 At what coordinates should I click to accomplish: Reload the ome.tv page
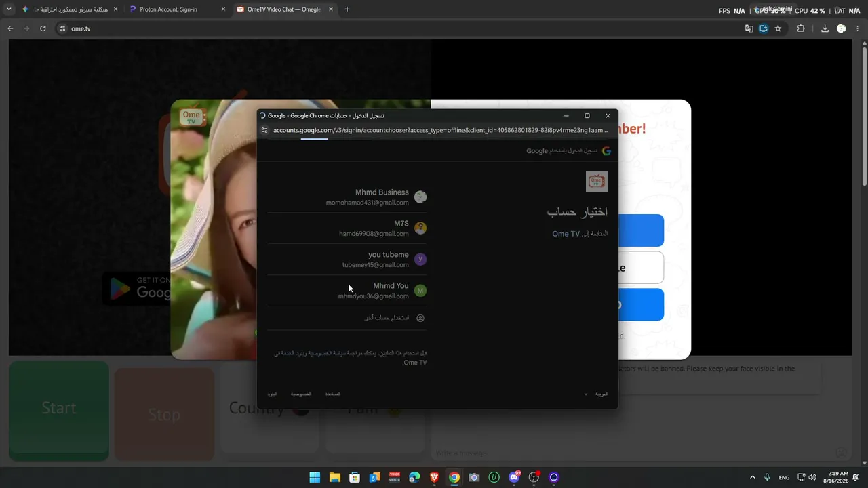point(43,28)
